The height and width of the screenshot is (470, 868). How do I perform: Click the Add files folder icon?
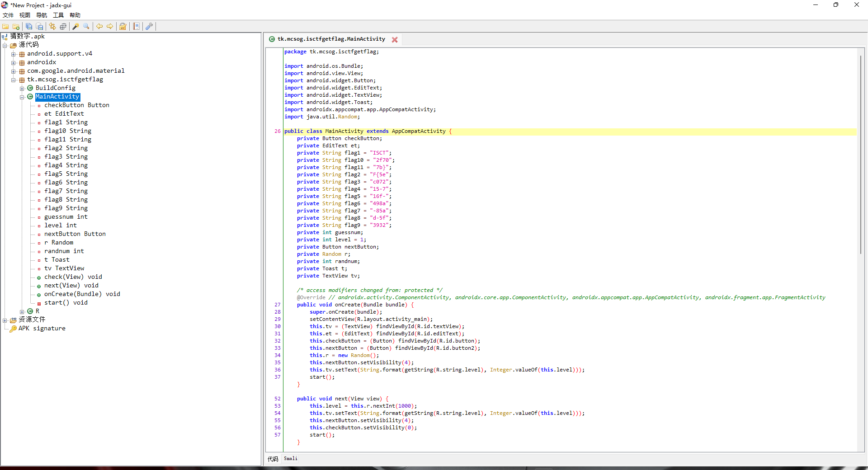click(x=16, y=27)
